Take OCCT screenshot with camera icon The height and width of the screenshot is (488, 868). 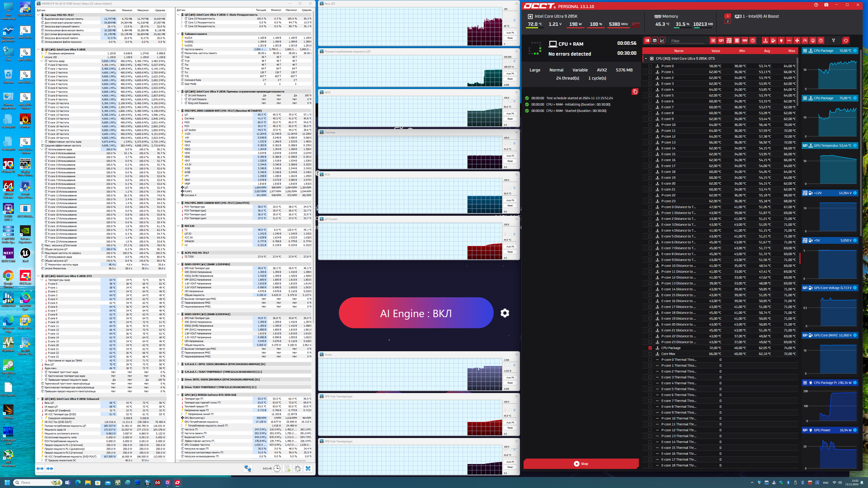tap(826, 5)
